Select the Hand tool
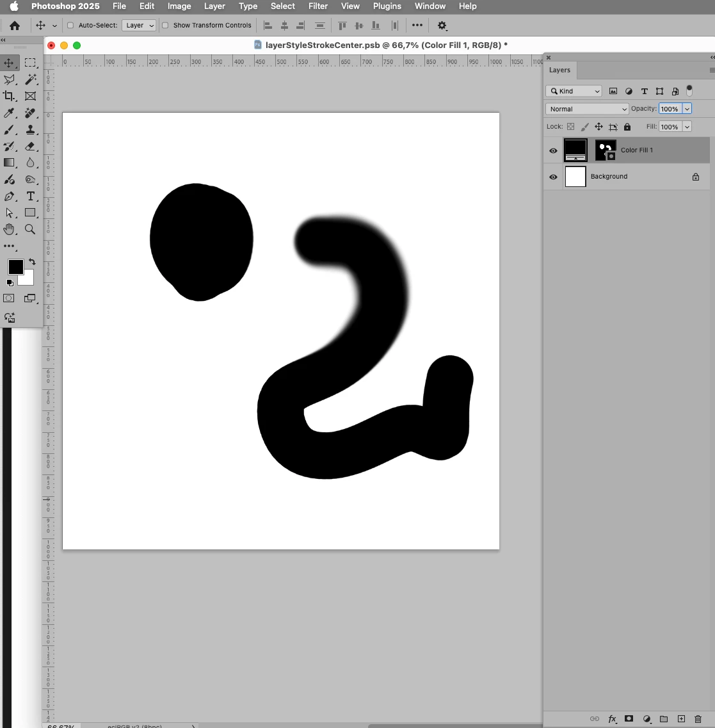Screen dimensions: 715x728 coord(9,229)
